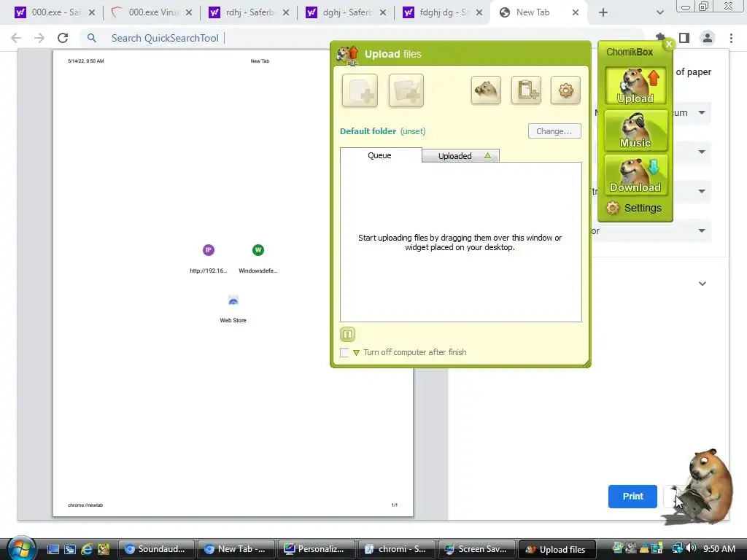The height and width of the screenshot is (560, 747).
Task: Switch to Screen Sav... taskbar window
Action: click(x=476, y=550)
